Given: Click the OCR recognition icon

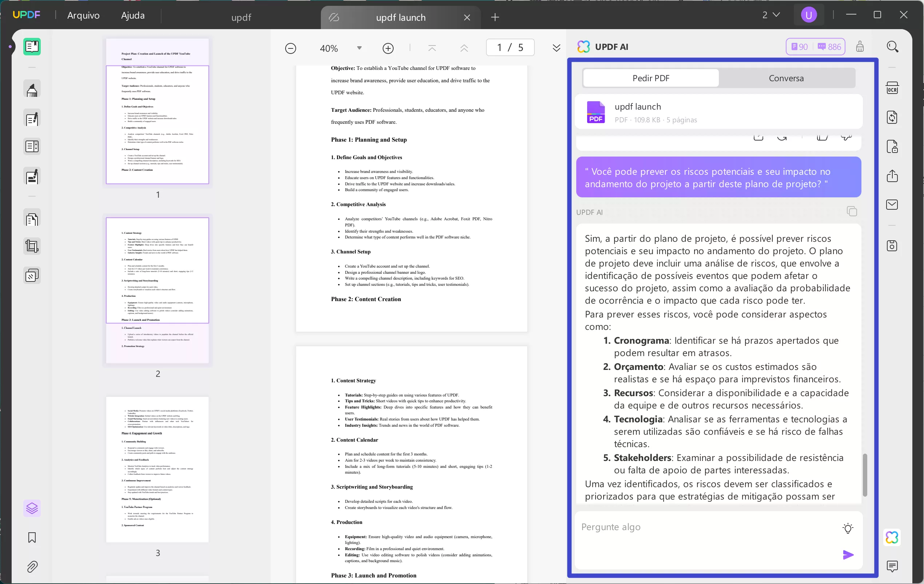Looking at the screenshot, I should point(892,88).
